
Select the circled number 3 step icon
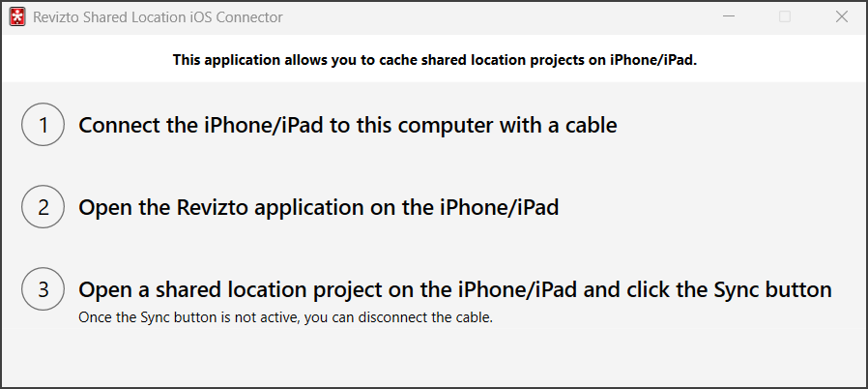(x=43, y=289)
